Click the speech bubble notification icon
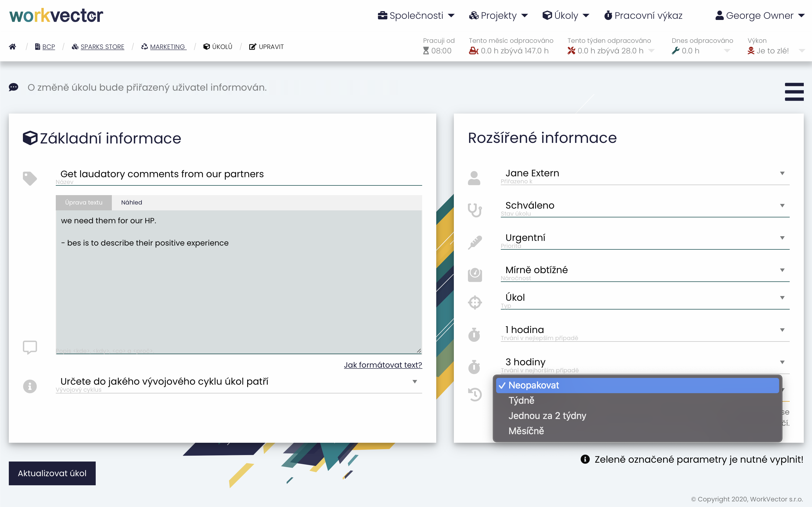 14,87
